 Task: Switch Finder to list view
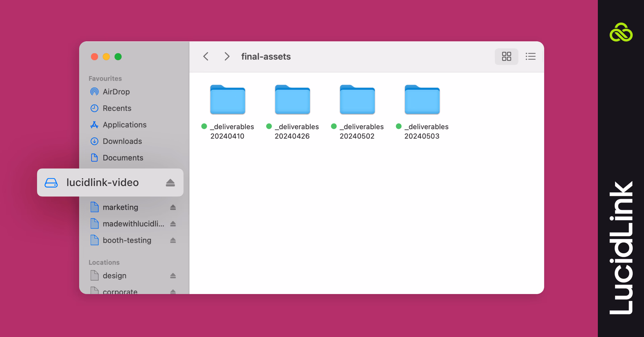tap(530, 56)
